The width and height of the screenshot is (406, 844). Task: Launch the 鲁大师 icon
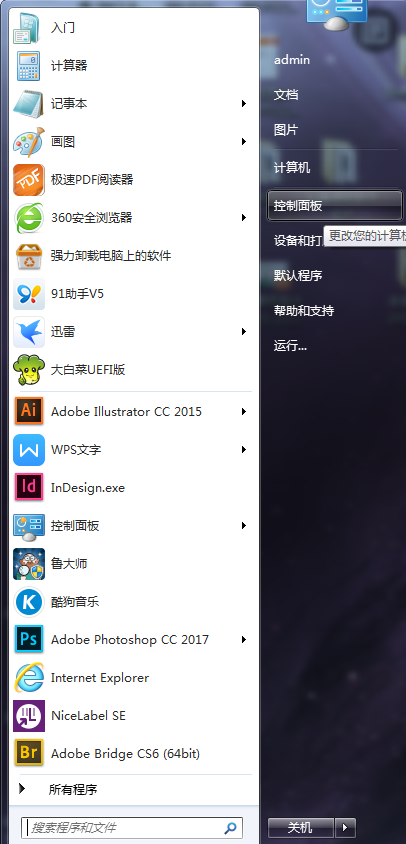click(29, 564)
